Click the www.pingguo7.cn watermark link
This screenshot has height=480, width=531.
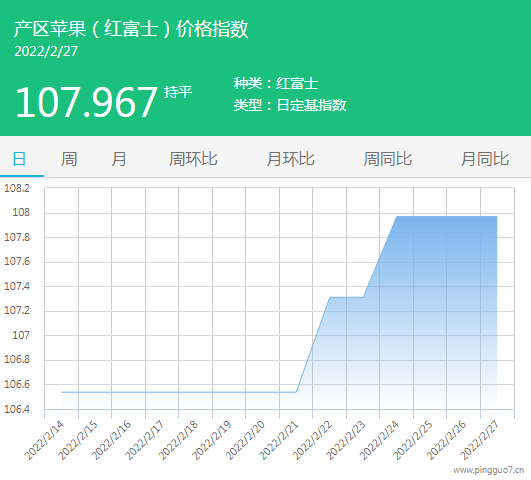pyautogui.click(x=489, y=470)
